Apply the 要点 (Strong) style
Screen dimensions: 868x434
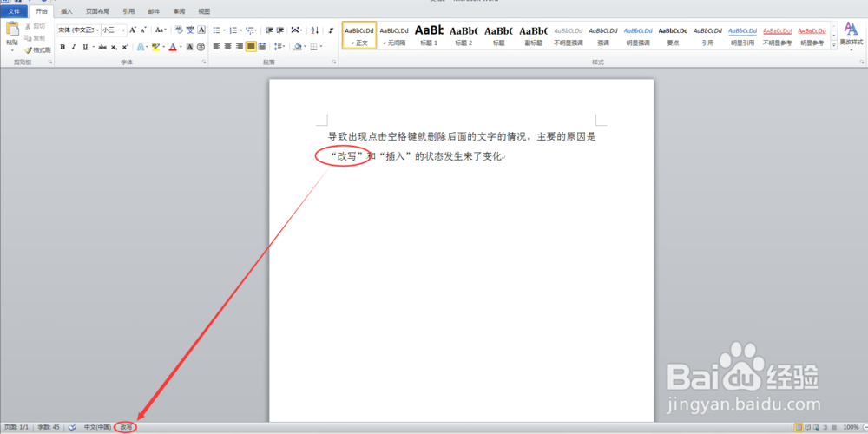point(673,36)
